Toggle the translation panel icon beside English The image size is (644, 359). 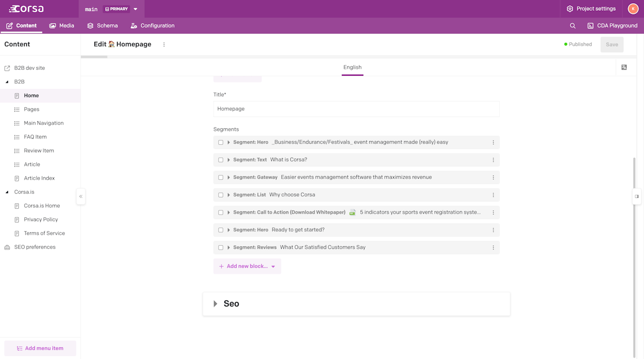click(624, 67)
